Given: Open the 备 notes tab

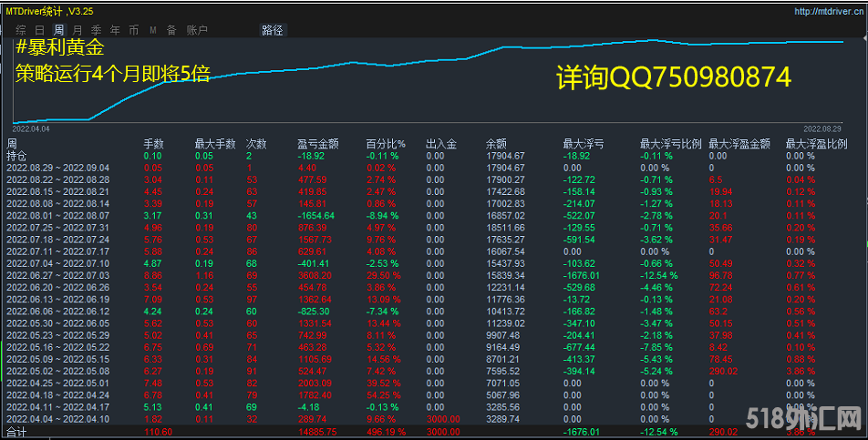Looking at the screenshot, I should pyautogui.click(x=171, y=30).
